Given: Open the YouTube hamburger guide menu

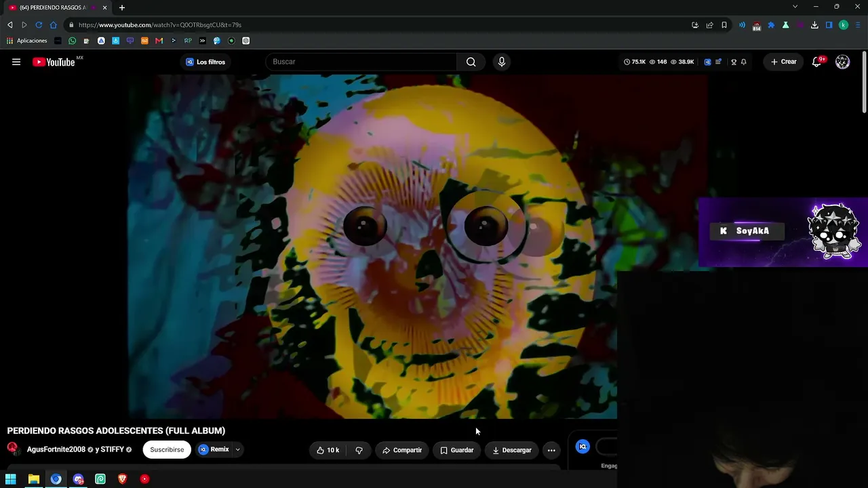Looking at the screenshot, I should [16, 62].
